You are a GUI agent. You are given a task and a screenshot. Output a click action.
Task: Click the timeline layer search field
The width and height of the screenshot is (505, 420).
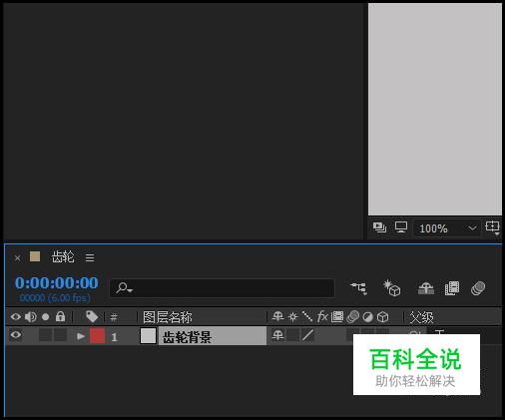pos(222,288)
